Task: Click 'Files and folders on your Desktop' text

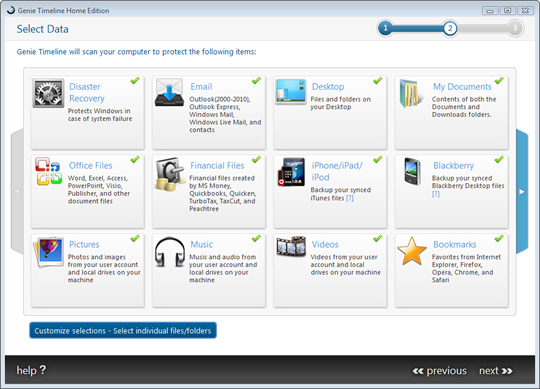Action: [341, 103]
